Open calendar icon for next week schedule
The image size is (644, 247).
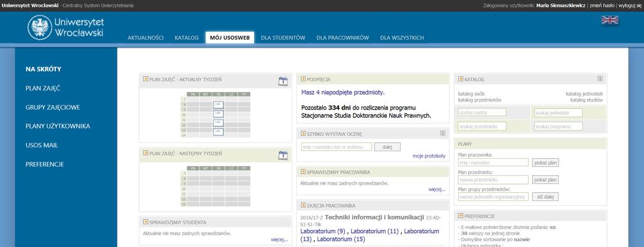(x=283, y=155)
